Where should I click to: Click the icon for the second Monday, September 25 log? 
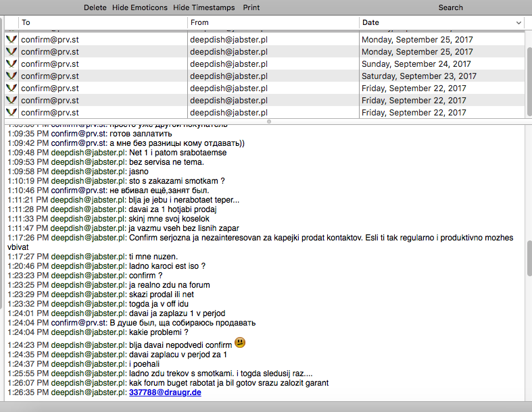(11, 51)
